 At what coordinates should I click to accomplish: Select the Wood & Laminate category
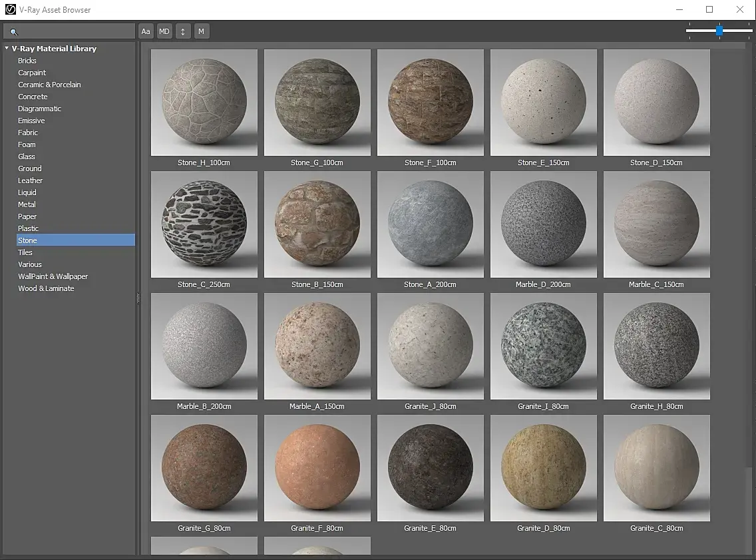click(x=46, y=288)
